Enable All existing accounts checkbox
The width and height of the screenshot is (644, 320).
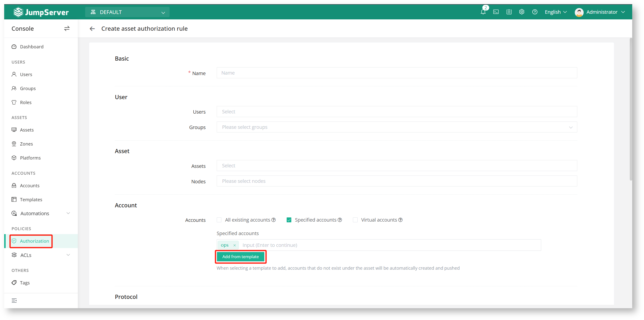click(219, 220)
